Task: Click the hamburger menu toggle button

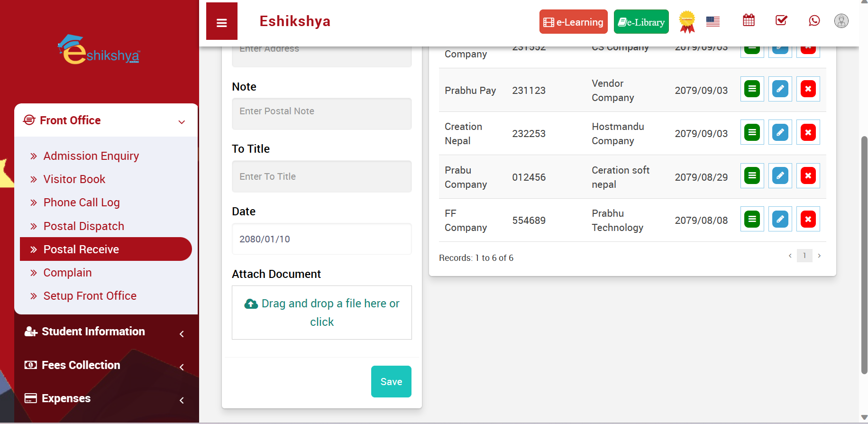Action: 221,22
